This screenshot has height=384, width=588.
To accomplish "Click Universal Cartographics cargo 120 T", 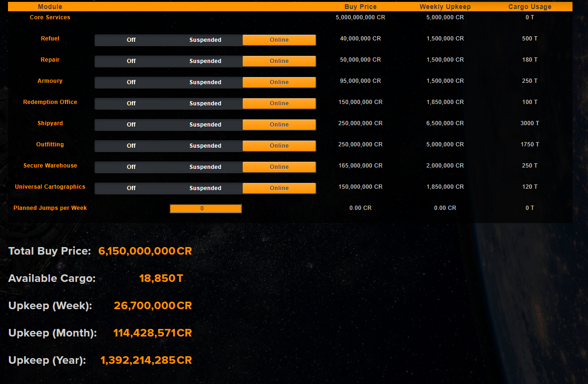I will pyautogui.click(x=530, y=187).
